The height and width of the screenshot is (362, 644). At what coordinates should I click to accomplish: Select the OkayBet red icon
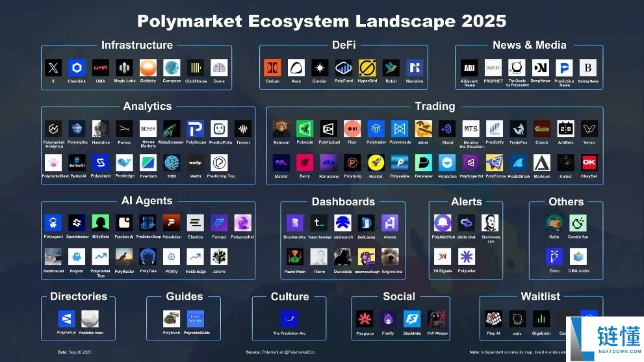(x=589, y=162)
